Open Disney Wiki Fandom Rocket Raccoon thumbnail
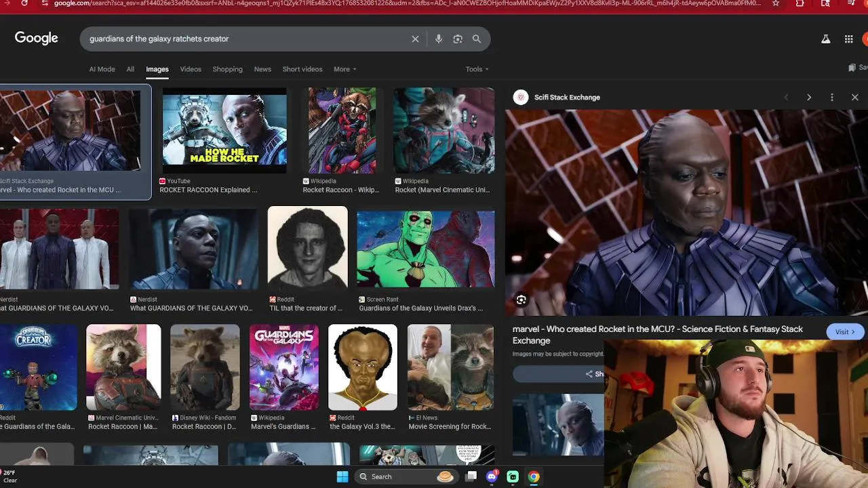Screen dimensions: 868x488 (x=205, y=367)
